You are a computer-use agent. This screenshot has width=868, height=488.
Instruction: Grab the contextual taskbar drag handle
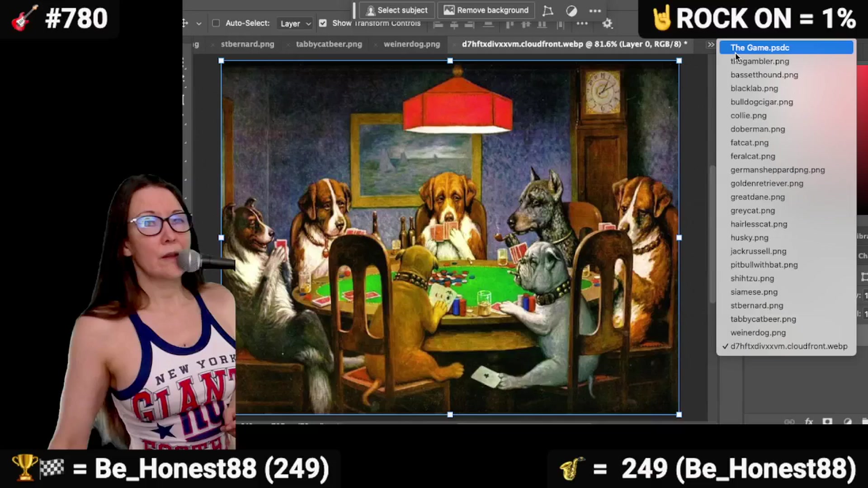(354, 10)
